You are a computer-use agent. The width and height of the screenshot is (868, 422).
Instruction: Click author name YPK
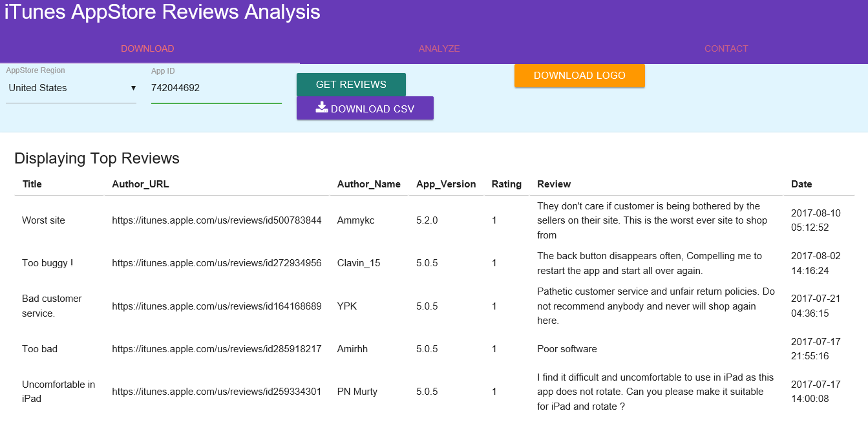point(347,306)
